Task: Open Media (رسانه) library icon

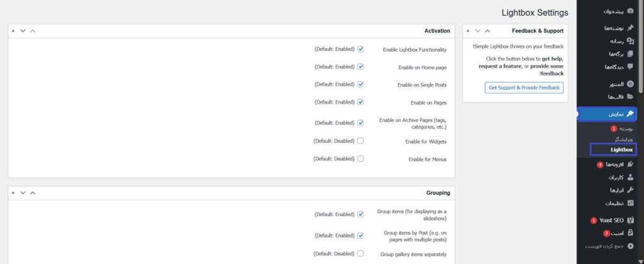Action: click(x=630, y=41)
